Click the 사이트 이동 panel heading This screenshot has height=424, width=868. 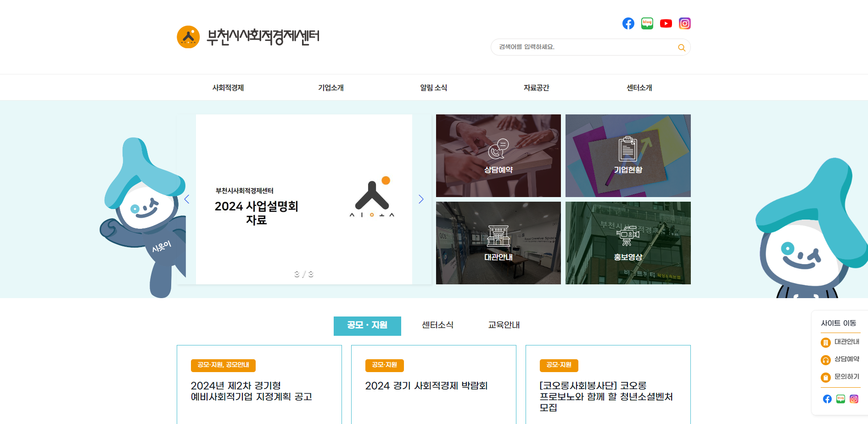839,323
